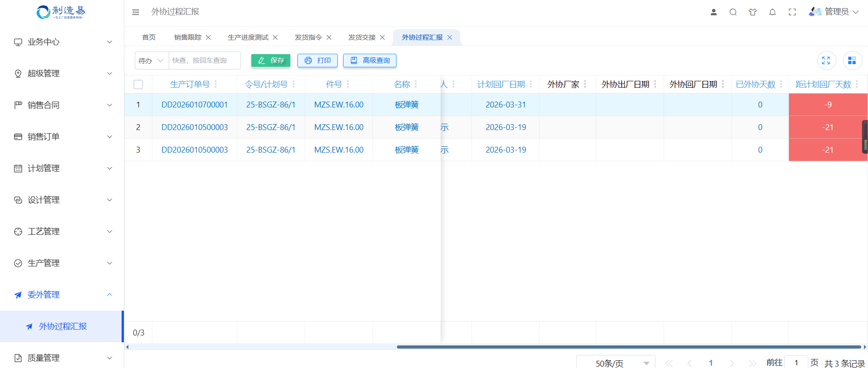
Task: Click the hamburger menu collapse icon
Action: (136, 12)
